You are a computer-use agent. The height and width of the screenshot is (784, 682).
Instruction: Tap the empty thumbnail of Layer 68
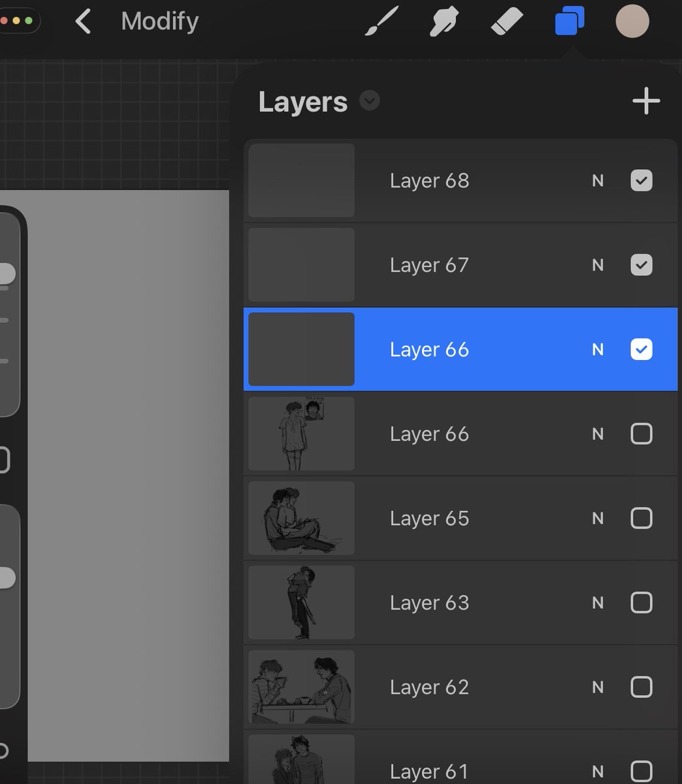tap(301, 180)
